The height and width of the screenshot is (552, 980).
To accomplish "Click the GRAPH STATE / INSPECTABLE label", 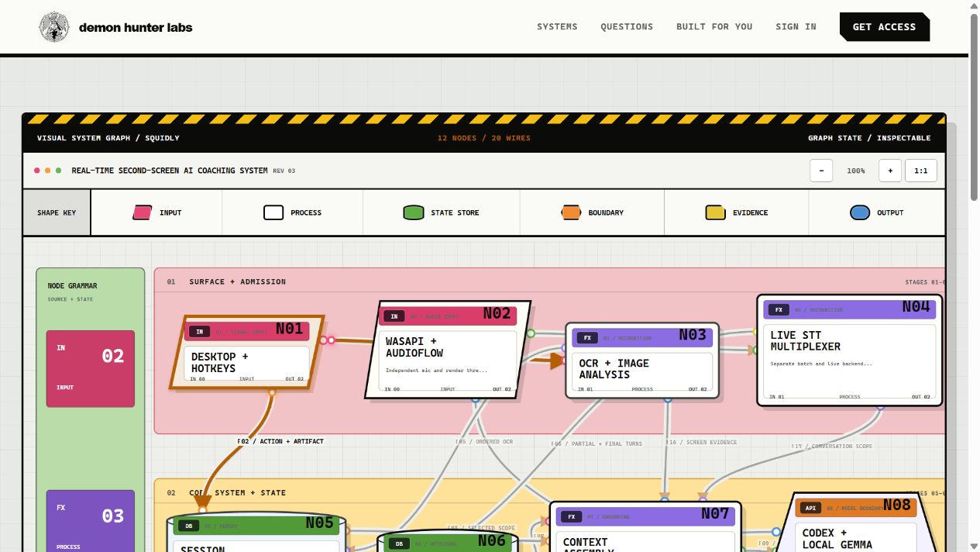I will coord(869,138).
